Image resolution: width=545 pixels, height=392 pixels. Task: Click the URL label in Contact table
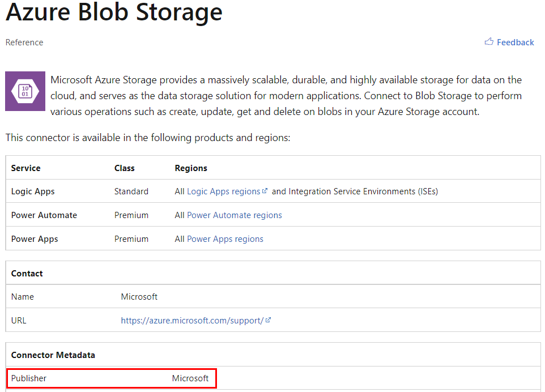pos(19,321)
